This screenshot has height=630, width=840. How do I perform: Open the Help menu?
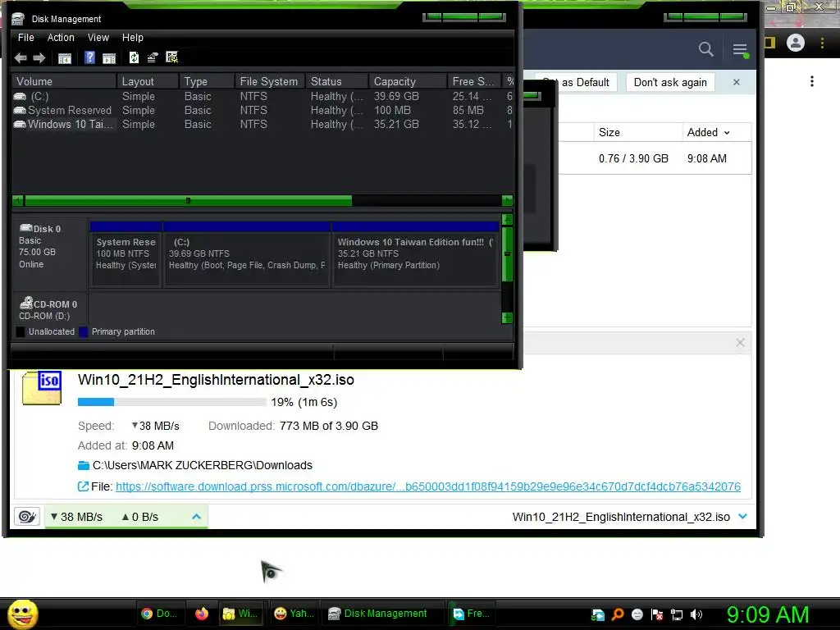[132, 38]
